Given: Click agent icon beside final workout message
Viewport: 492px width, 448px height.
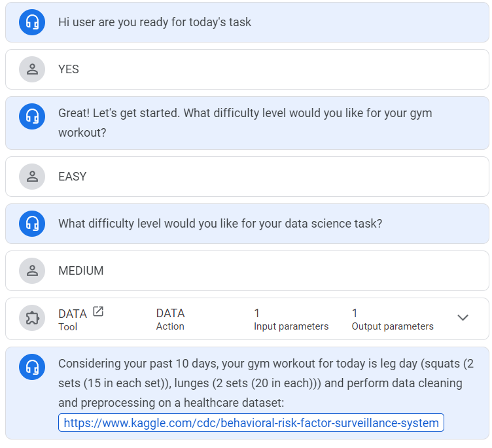Looking at the screenshot, I should (31, 367).
